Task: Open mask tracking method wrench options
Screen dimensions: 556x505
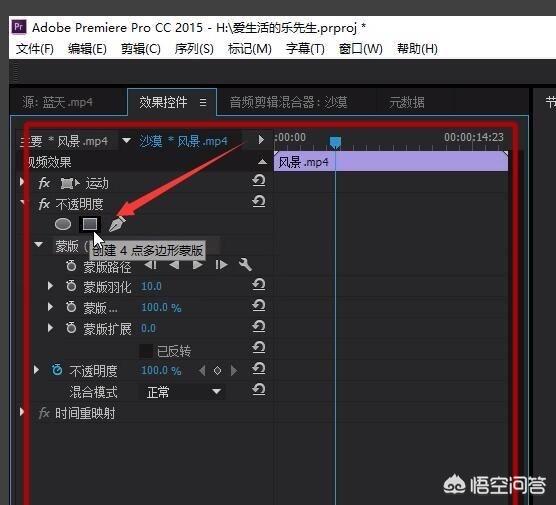Action: (245, 265)
